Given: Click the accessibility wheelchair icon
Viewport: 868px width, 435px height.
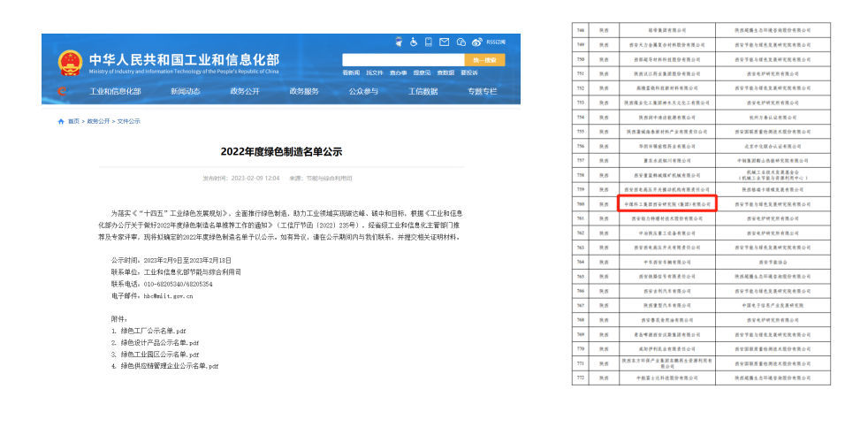Looking at the screenshot, I should pyautogui.click(x=412, y=42).
